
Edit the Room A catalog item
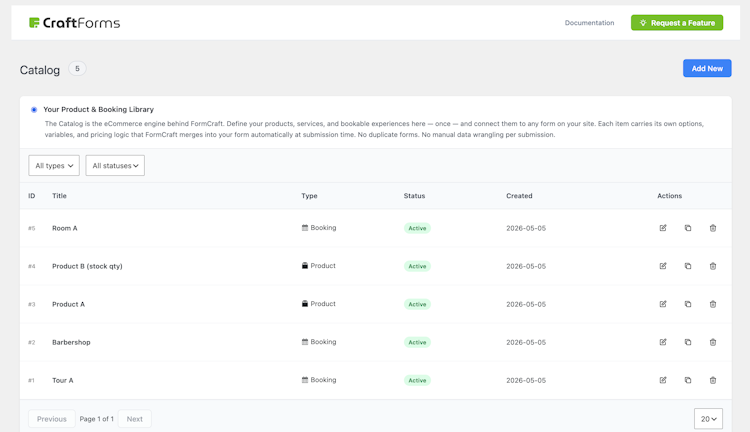pos(663,228)
